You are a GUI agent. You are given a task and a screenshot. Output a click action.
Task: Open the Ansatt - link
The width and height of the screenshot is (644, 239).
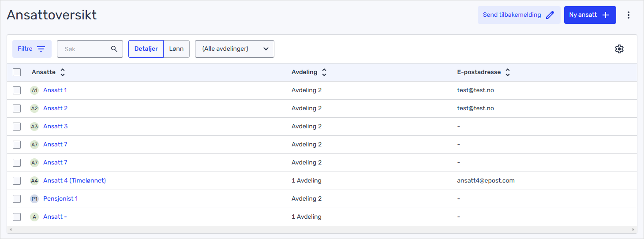click(x=55, y=217)
